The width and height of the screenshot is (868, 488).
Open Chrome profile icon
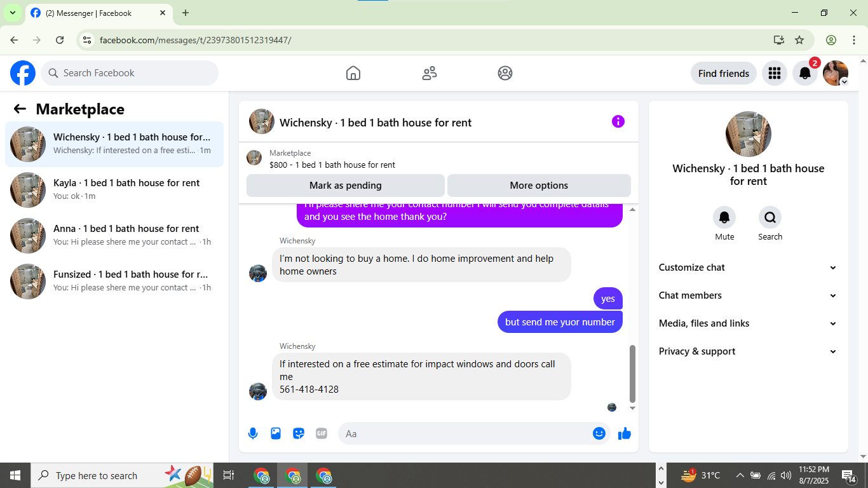831,40
